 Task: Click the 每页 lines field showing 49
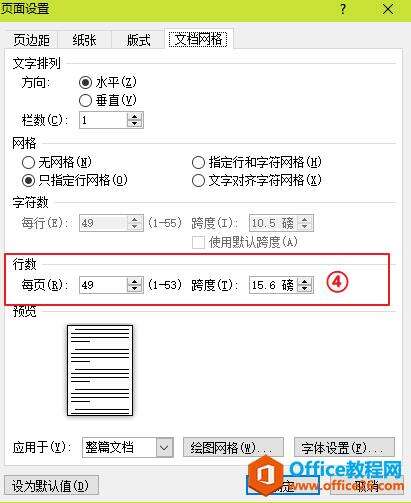point(103,285)
